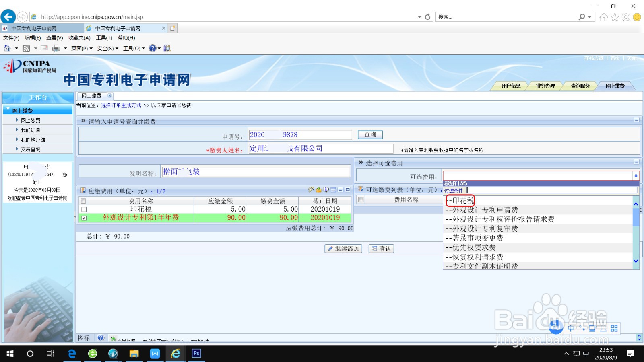This screenshot has height=362, width=644.
Task: Click the 查询 button
Action: point(370,135)
